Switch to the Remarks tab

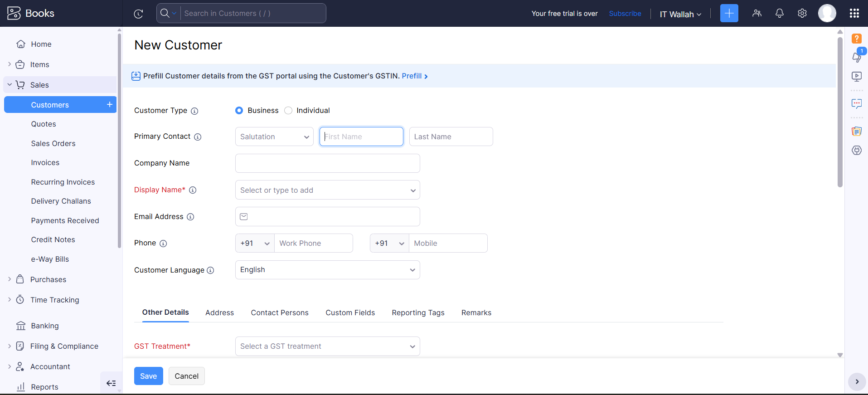pos(476,312)
